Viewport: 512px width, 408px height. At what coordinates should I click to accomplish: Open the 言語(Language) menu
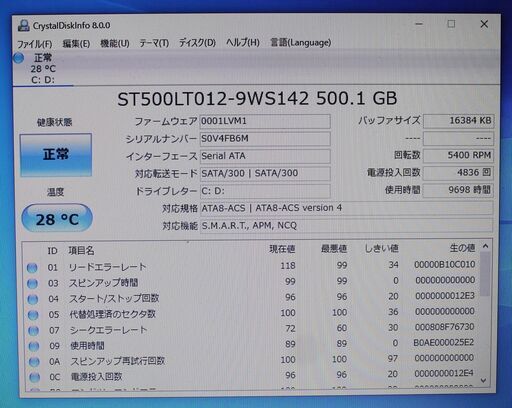(x=301, y=42)
